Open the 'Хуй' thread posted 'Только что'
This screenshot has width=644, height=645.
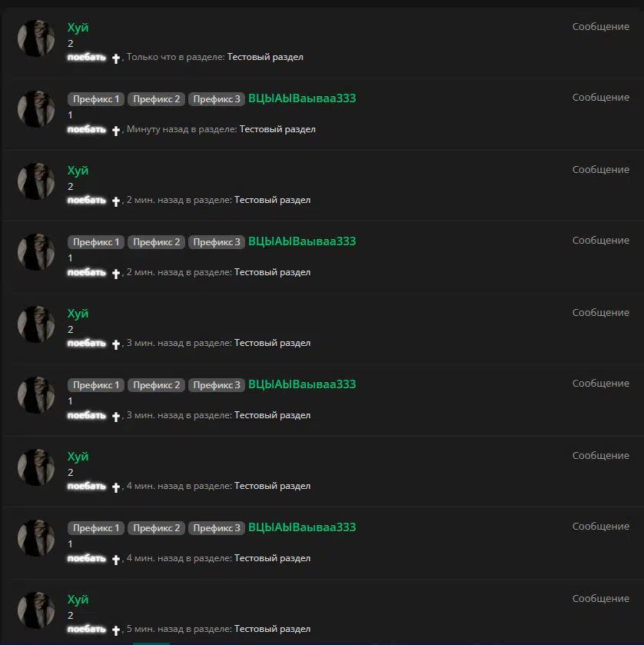[78, 28]
